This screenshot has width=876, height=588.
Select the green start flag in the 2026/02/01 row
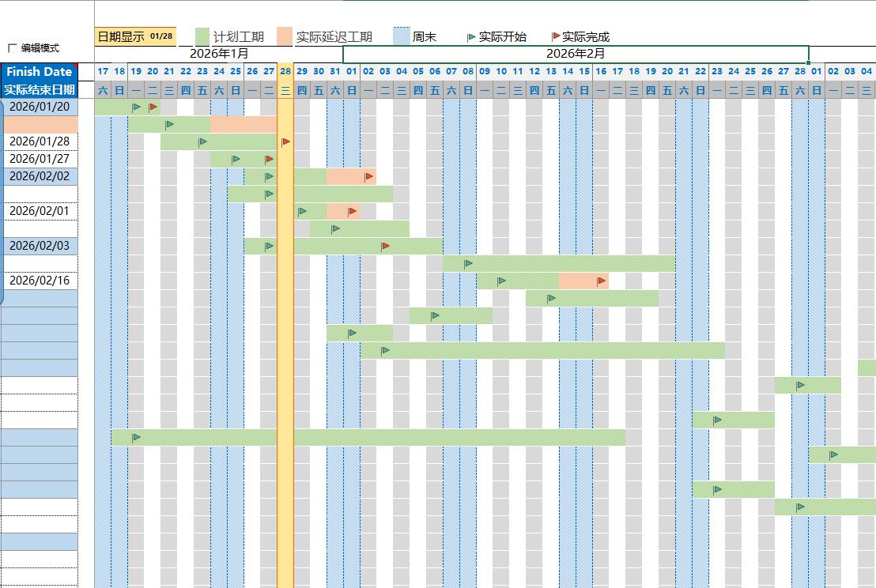pyautogui.click(x=302, y=211)
